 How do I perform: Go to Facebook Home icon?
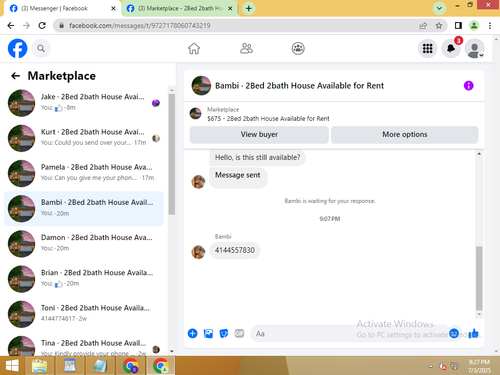[194, 49]
